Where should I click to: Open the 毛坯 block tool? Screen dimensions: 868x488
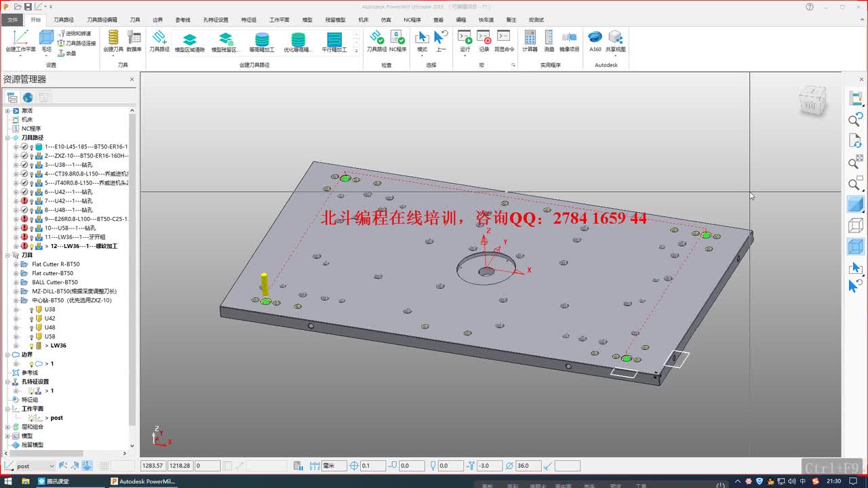(x=46, y=41)
